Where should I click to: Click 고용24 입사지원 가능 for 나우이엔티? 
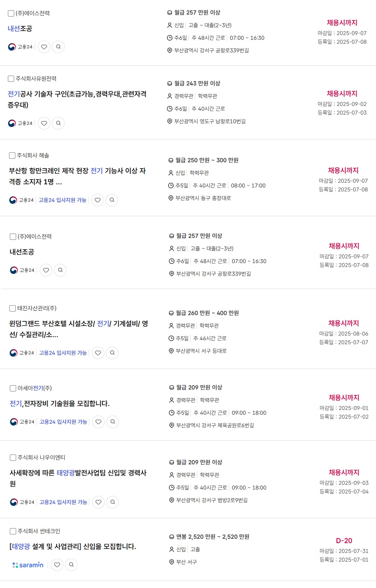click(63, 502)
